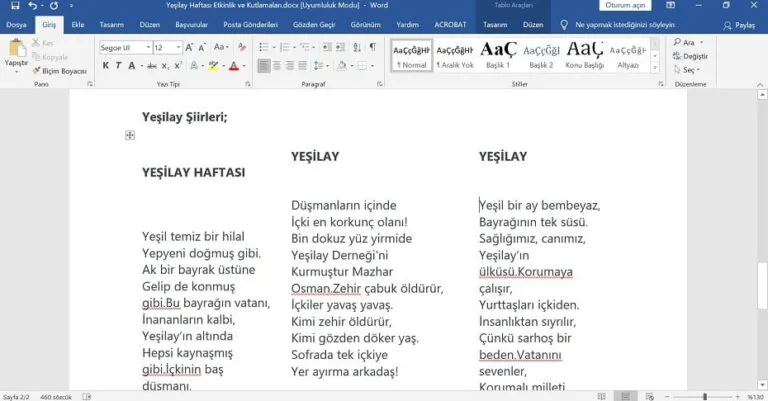Adjust the zoom slider in status bar
This screenshot has height=401, width=768.
[704, 397]
